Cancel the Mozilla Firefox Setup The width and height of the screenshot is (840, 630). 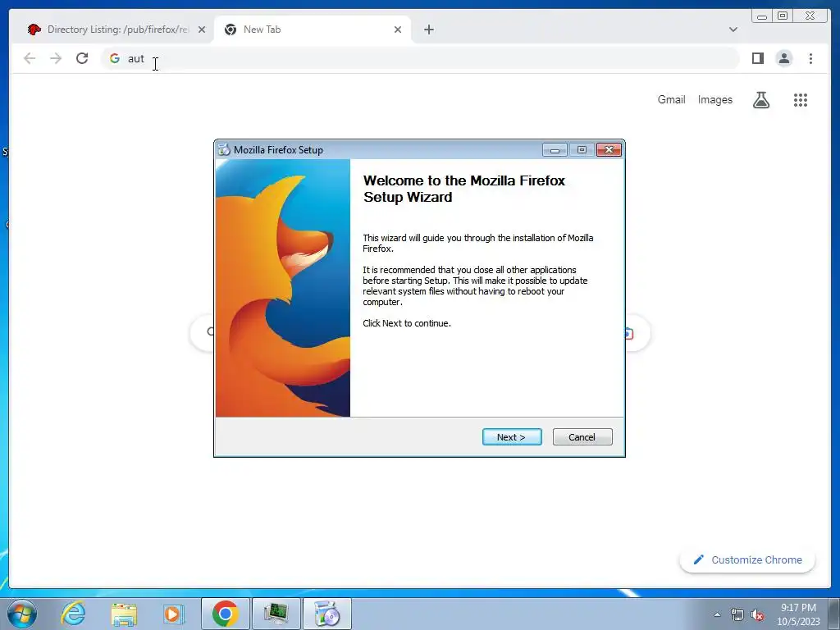(x=582, y=437)
